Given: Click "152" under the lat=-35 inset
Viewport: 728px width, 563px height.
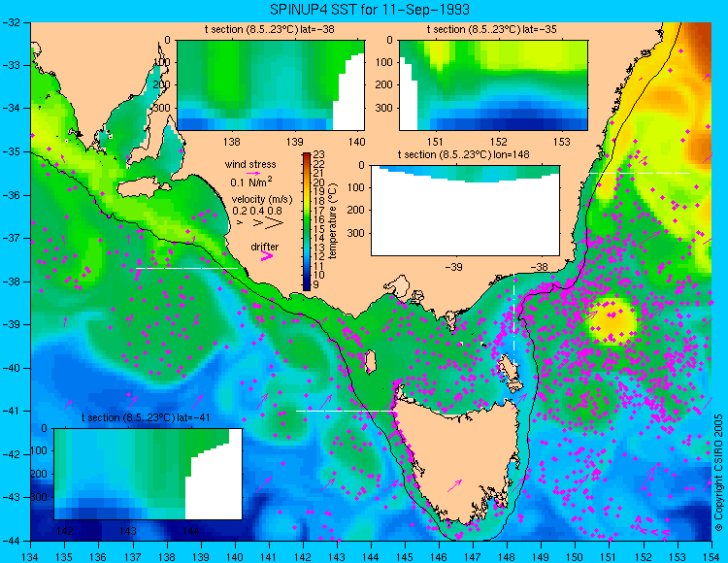Looking at the screenshot, I should coord(499,142).
